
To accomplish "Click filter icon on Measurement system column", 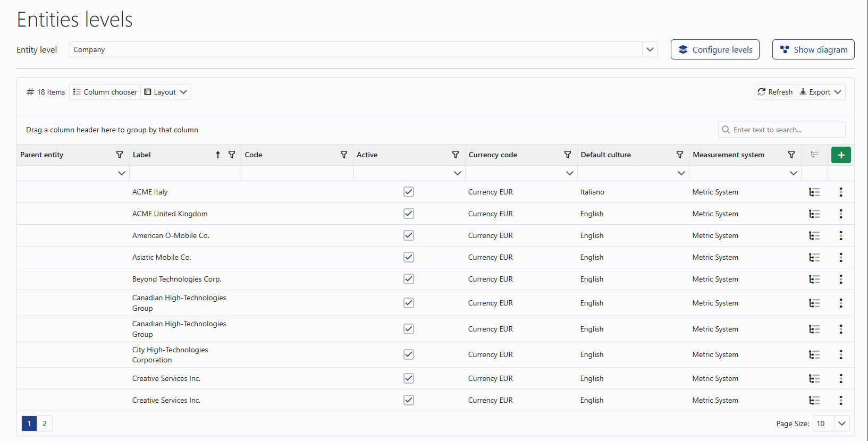I will 791,155.
